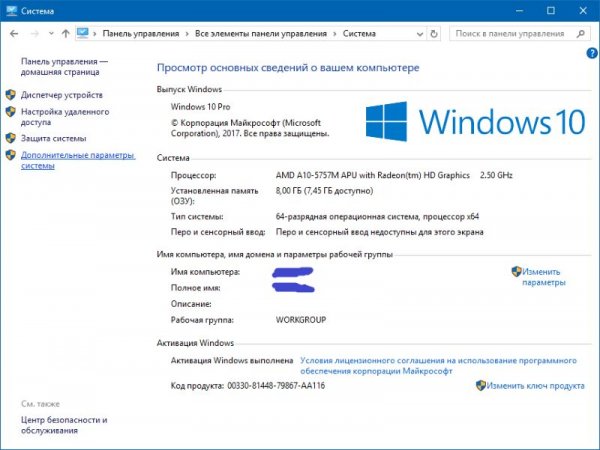Close the Система window
The height and width of the screenshot is (450, 600).
[x=583, y=10]
